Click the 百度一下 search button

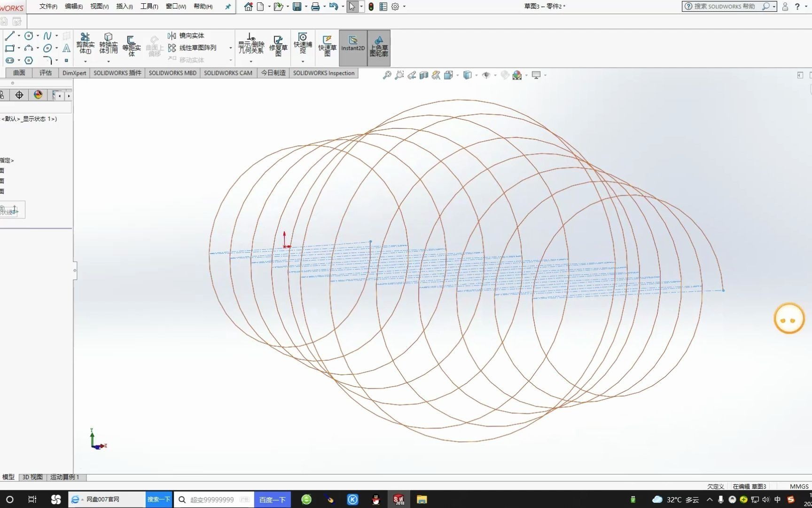(x=272, y=499)
